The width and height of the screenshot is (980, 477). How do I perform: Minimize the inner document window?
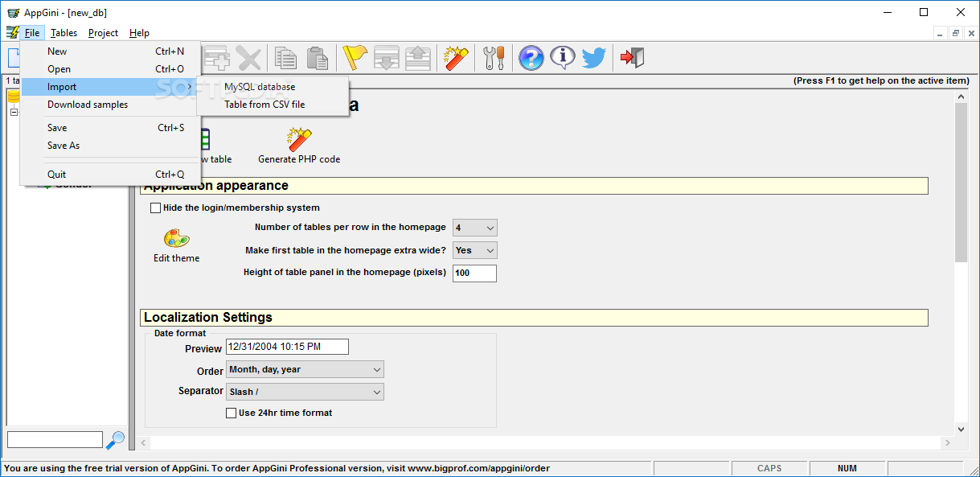tap(941, 33)
